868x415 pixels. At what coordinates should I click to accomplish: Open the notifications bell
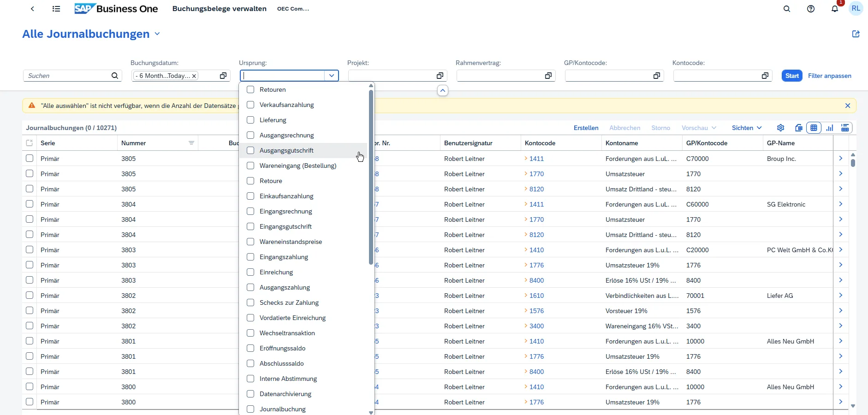(835, 9)
